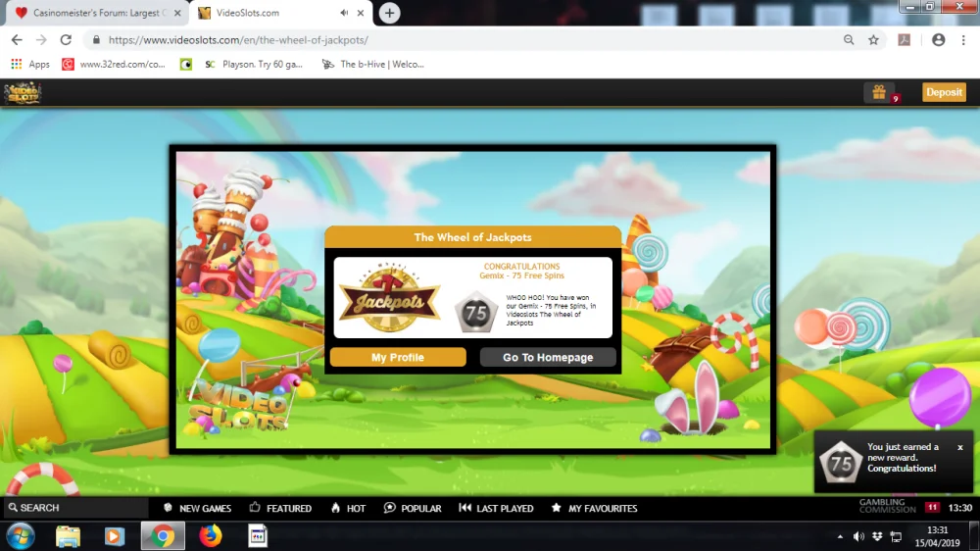Launch the media player taskbar icon
Image resolution: width=980 pixels, height=551 pixels.
tap(114, 536)
